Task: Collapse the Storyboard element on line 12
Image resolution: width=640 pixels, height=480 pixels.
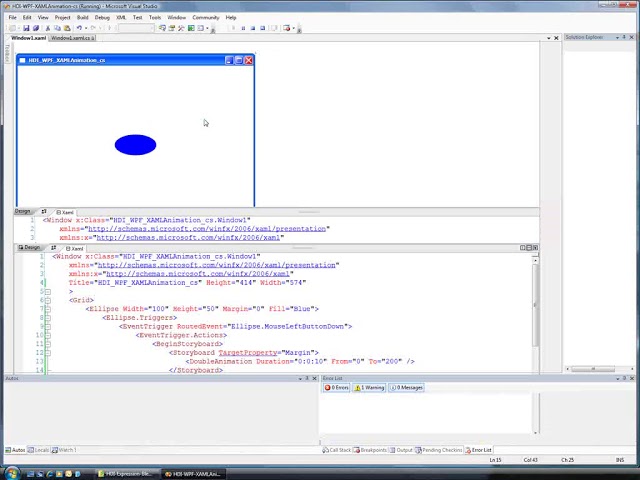Action: click(48, 353)
